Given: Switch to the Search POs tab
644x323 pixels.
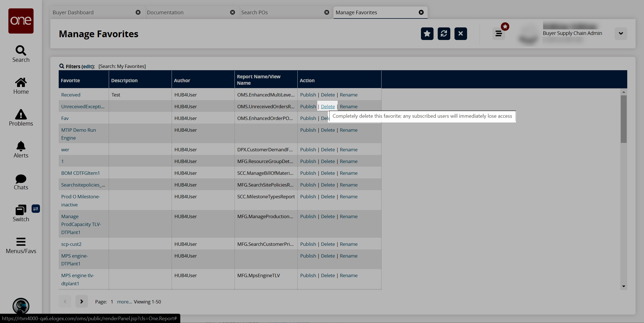Looking at the screenshot, I should pos(254,13).
